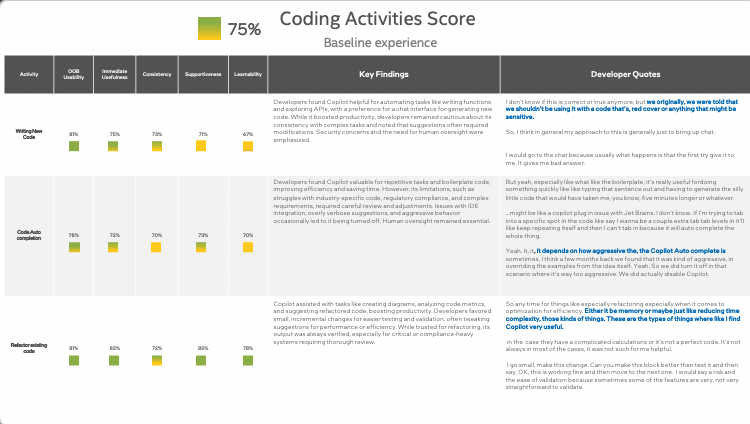Click the Activity column header
This screenshot has height=424, width=750.
[x=29, y=74]
